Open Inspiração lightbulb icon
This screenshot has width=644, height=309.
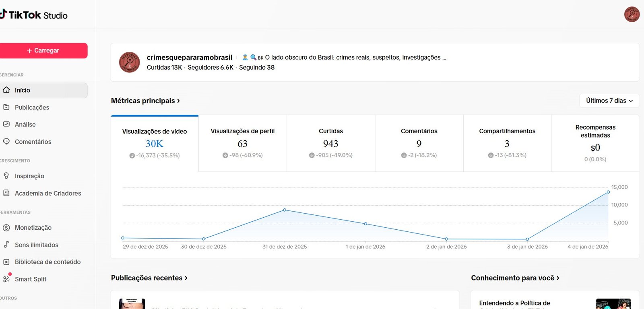point(6,176)
